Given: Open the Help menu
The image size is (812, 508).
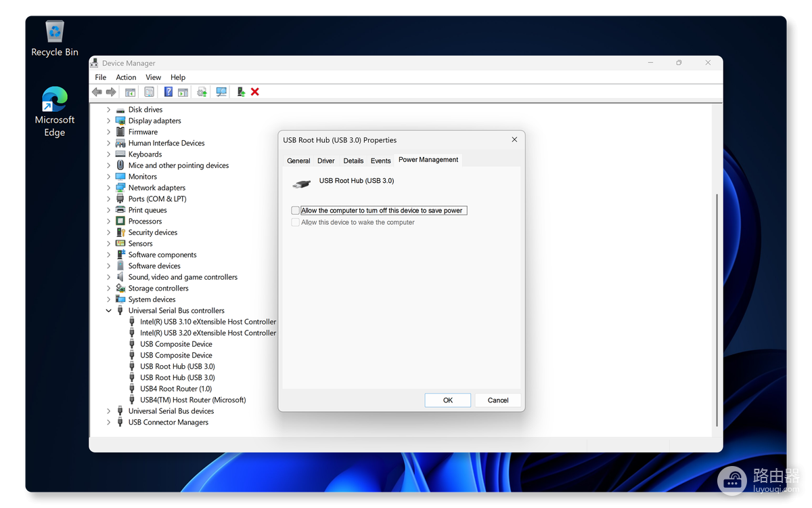Looking at the screenshot, I should click(x=178, y=77).
